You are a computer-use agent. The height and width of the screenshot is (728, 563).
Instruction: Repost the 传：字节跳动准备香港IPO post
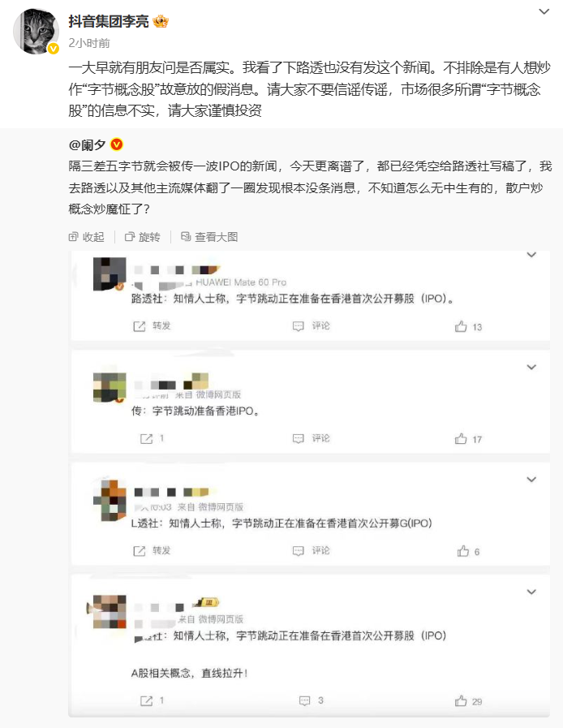tap(146, 439)
